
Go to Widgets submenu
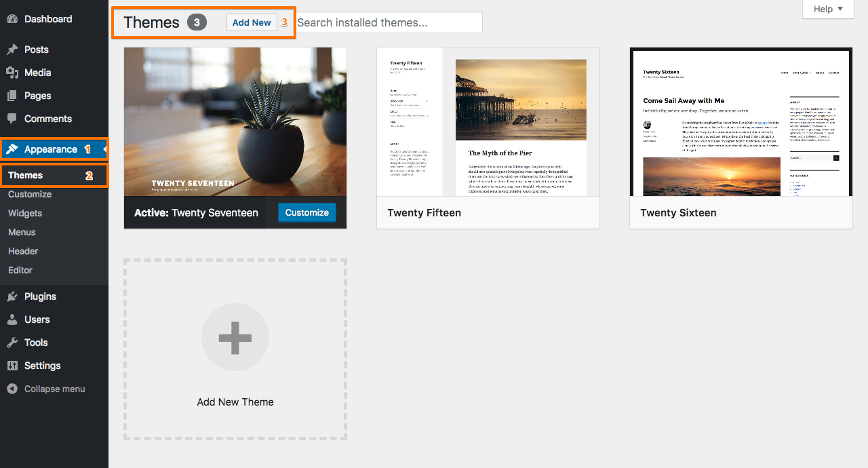[x=25, y=213]
